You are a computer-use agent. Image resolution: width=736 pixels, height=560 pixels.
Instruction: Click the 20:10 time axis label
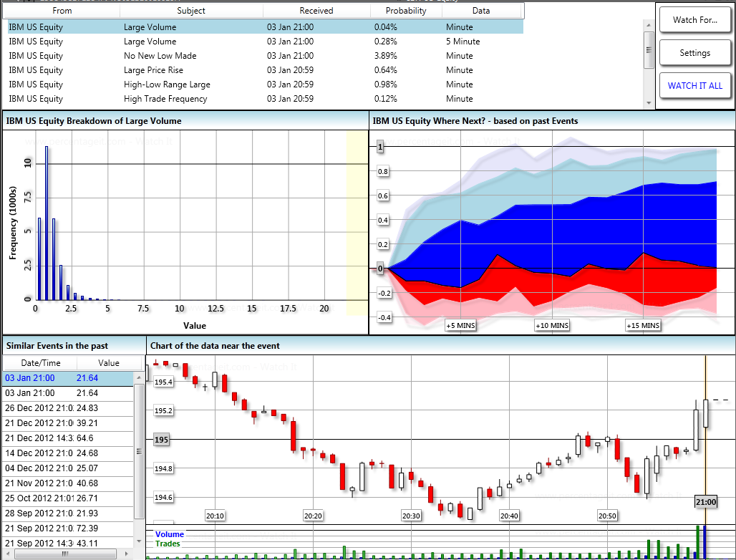[x=215, y=516]
